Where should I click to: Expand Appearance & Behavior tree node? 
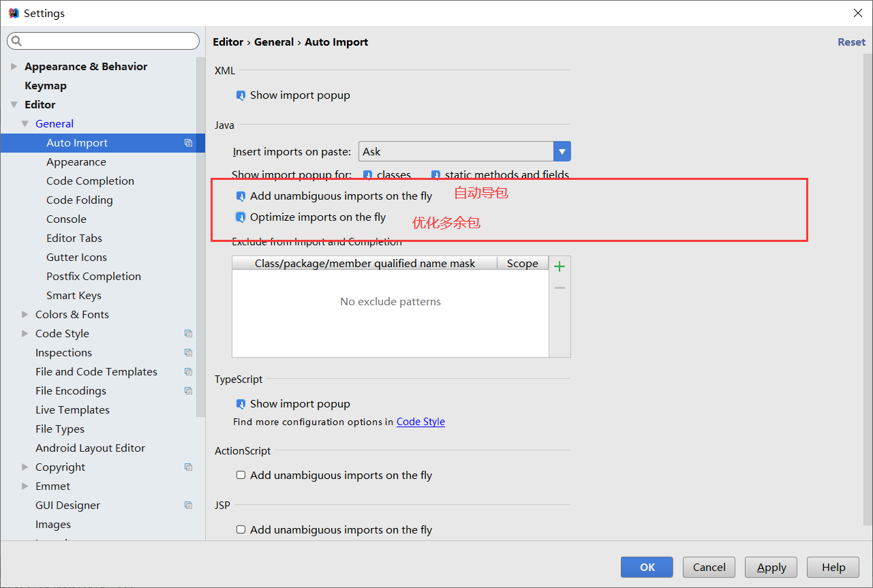click(x=14, y=67)
